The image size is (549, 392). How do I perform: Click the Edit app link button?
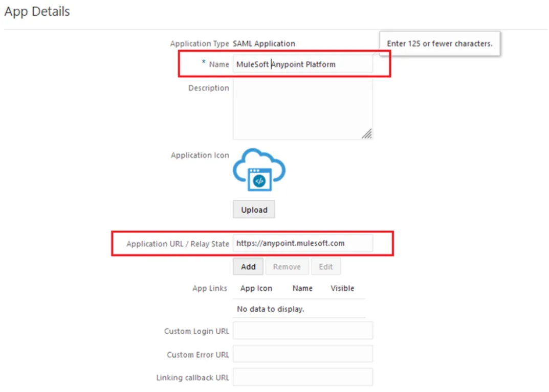point(325,266)
